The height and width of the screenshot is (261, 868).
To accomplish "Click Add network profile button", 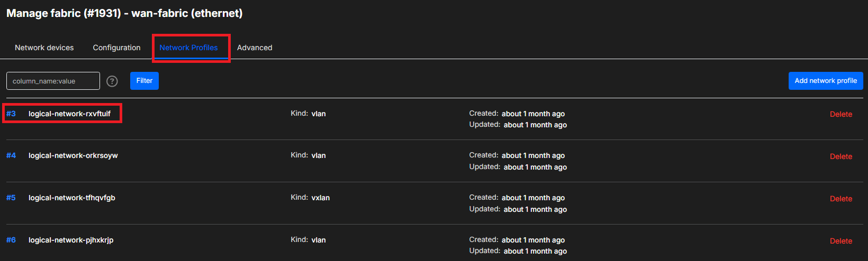I will 826,81.
